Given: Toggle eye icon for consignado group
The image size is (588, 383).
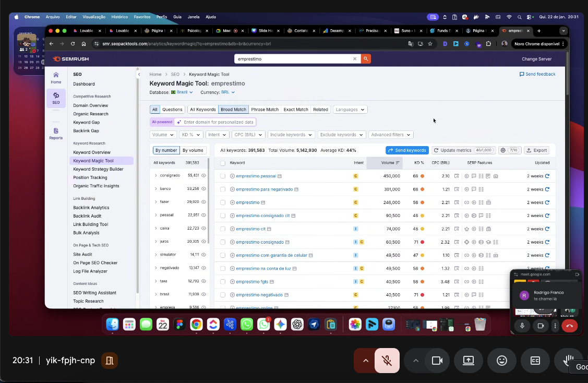Looking at the screenshot, I should point(204,175).
